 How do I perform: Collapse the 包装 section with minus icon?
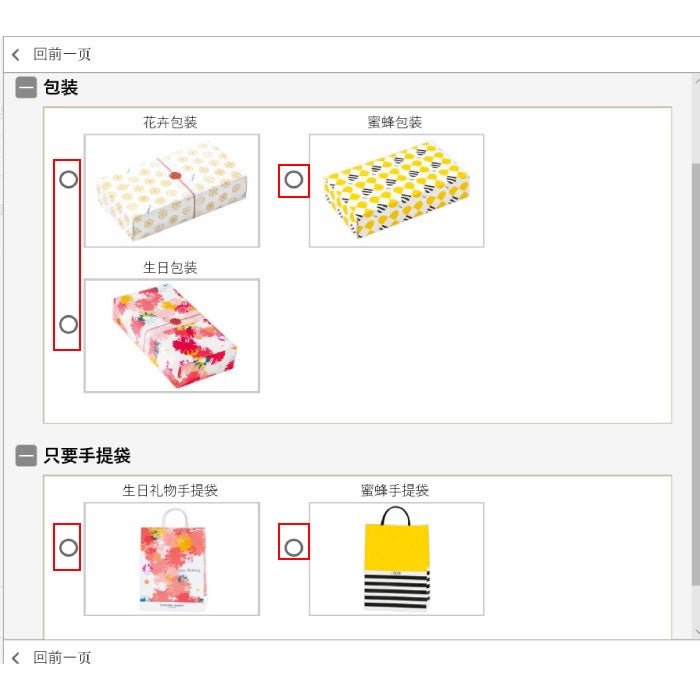pos(26,87)
